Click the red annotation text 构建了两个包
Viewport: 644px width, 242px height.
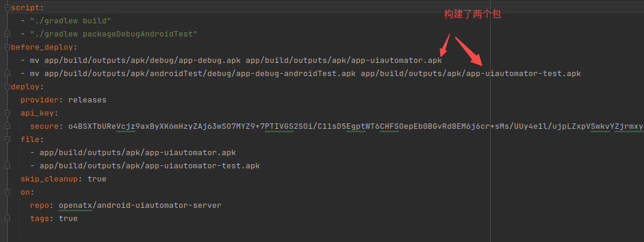pos(473,14)
